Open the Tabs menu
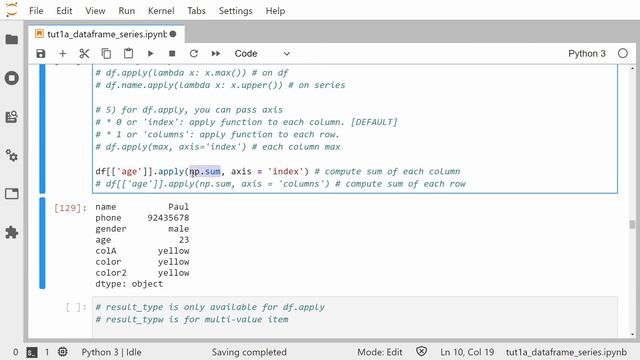 click(x=196, y=11)
